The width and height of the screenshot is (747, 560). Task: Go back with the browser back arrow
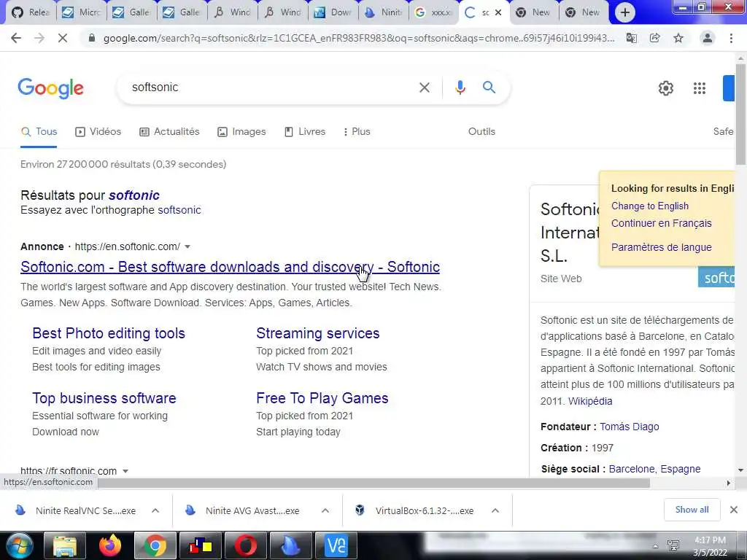(x=16, y=38)
